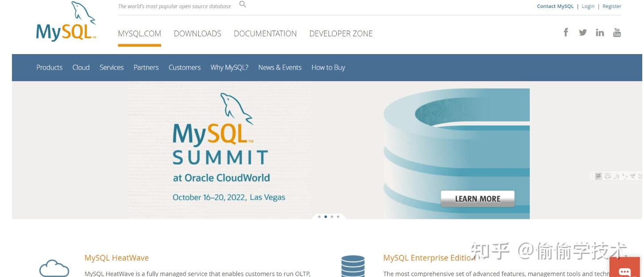Open the chat widget in the corner

point(624,271)
